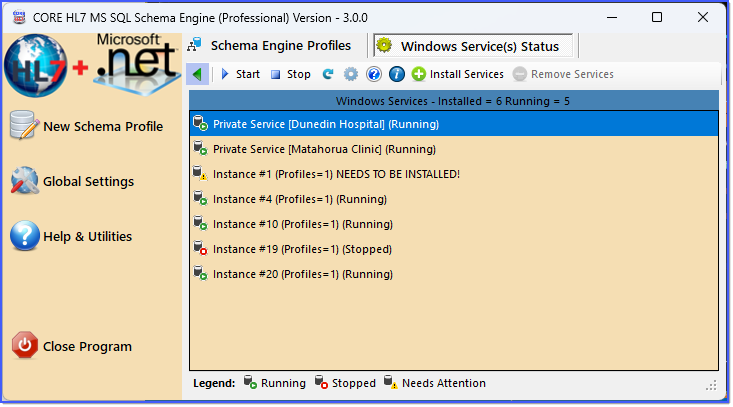Click the blue question mark help icon

coord(374,74)
